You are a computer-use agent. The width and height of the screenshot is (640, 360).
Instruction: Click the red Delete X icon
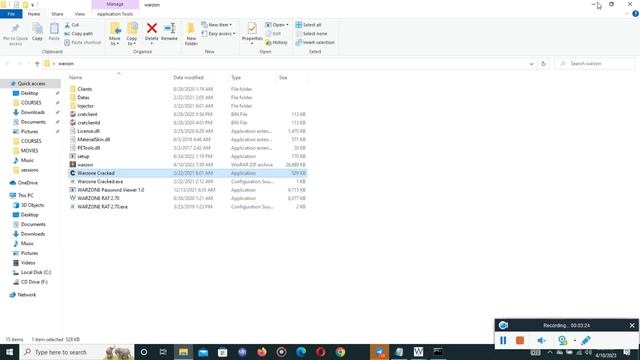(x=152, y=28)
